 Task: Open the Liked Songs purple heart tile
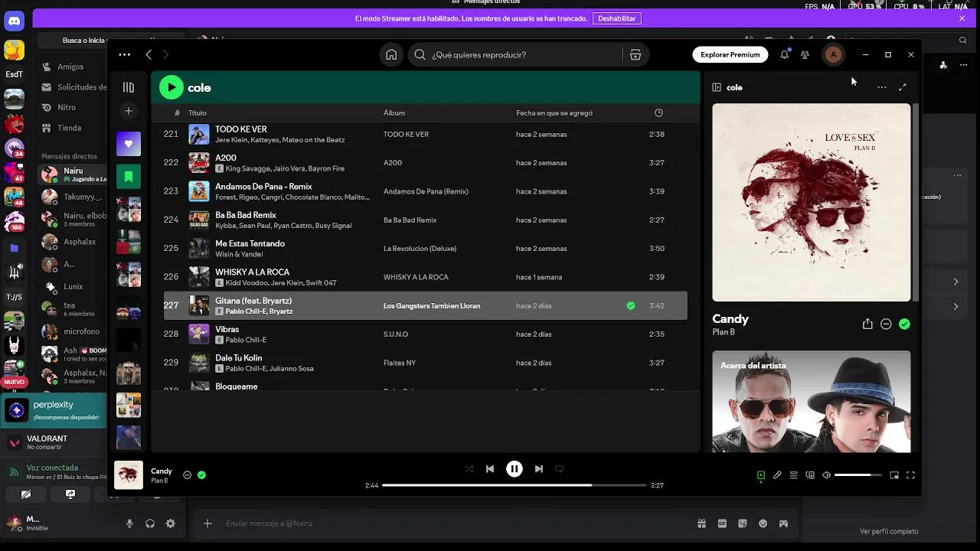tap(129, 144)
